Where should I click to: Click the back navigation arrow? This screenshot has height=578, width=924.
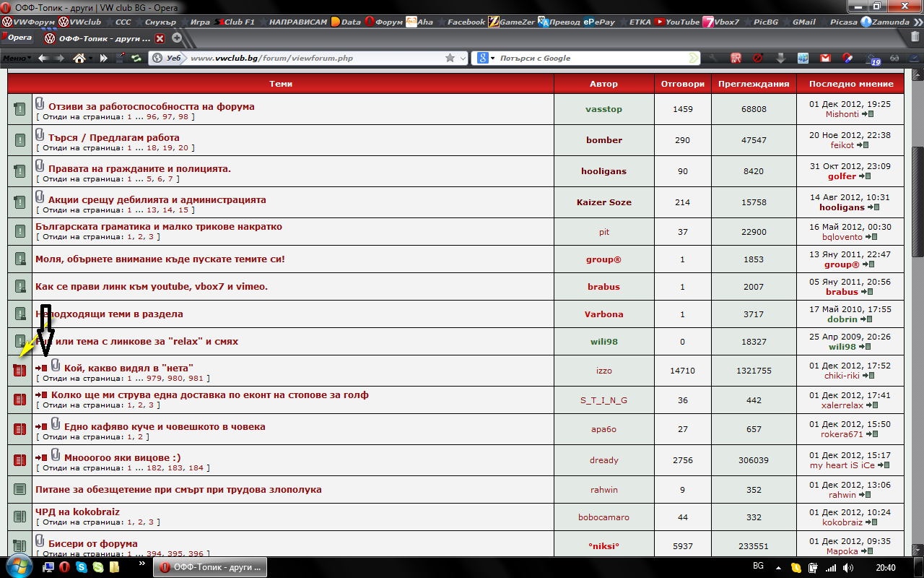coord(43,58)
